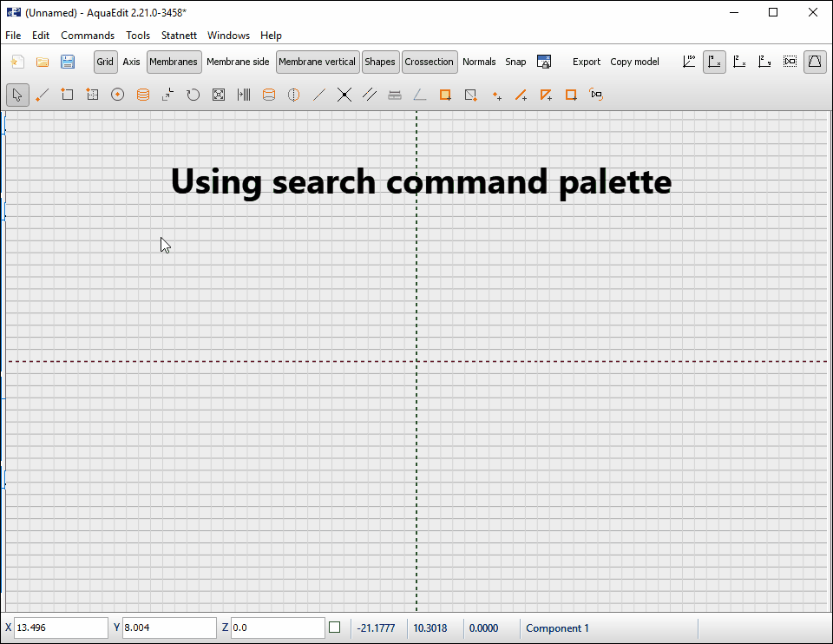
Task: Choose the filled orange square plus tool
Action: point(445,95)
